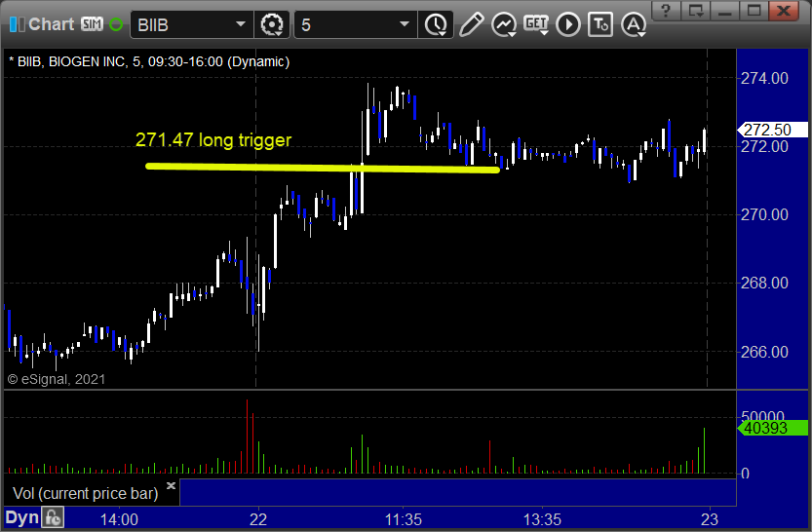Click the 270.00 price axis label
Viewport: 812px width, 532px height.
point(764,214)
